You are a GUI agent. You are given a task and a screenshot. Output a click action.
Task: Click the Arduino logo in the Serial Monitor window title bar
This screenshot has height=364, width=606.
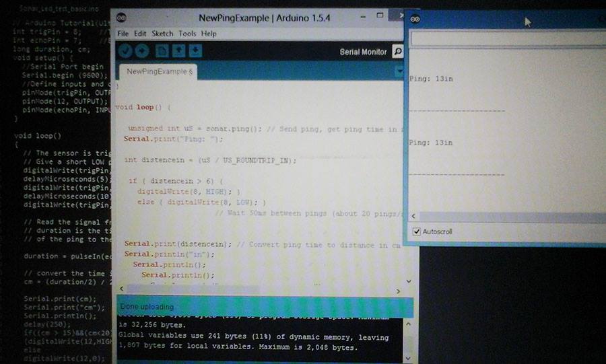coord(415,19)
